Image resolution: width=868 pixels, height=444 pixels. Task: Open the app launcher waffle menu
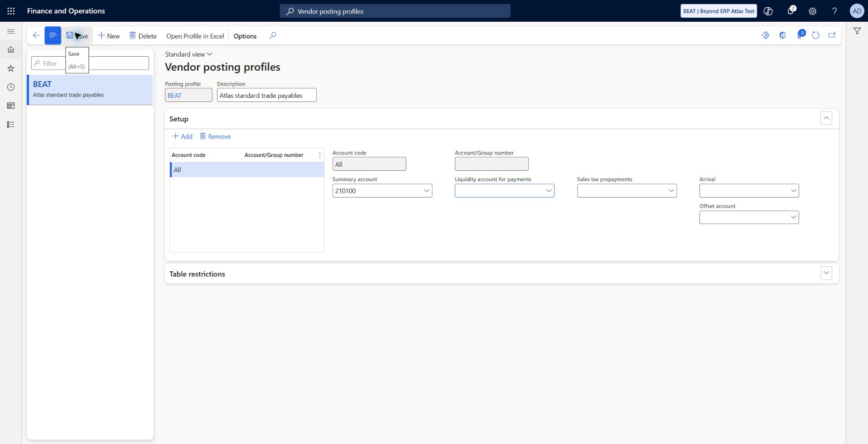[x=11, y=11]
